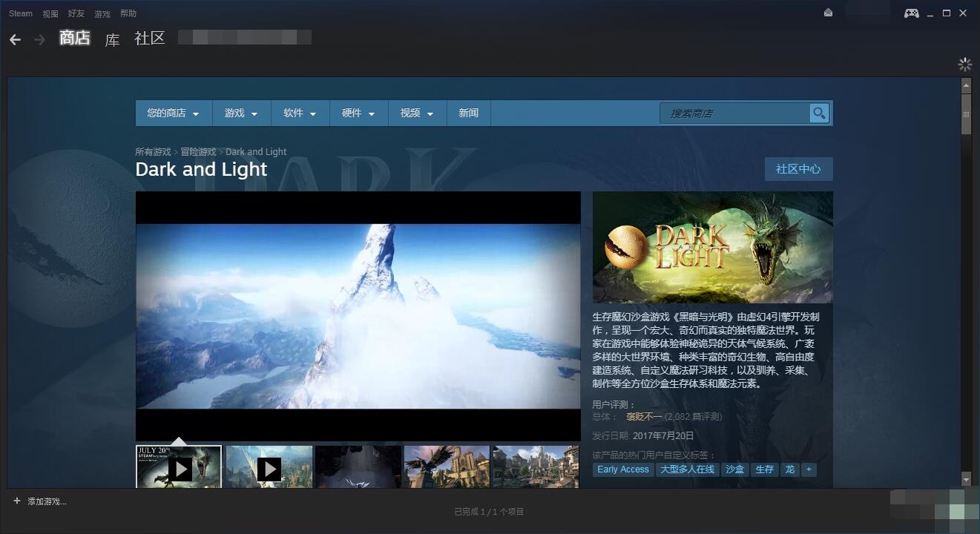Select the winged statue screenshot thumbnail
This screenshot has width=980, height=534.
point(447,467)
